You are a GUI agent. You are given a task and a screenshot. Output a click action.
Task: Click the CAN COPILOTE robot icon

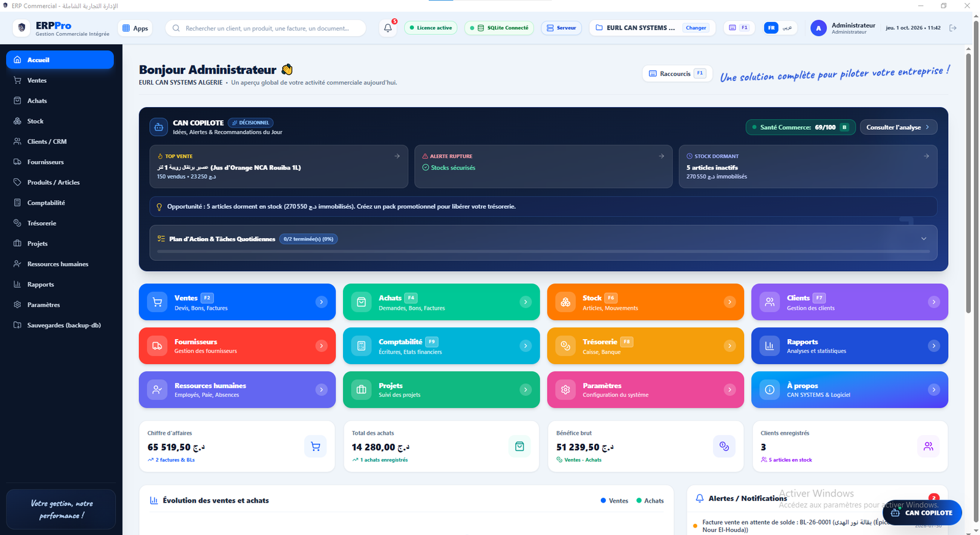click(x=159, y=127)
